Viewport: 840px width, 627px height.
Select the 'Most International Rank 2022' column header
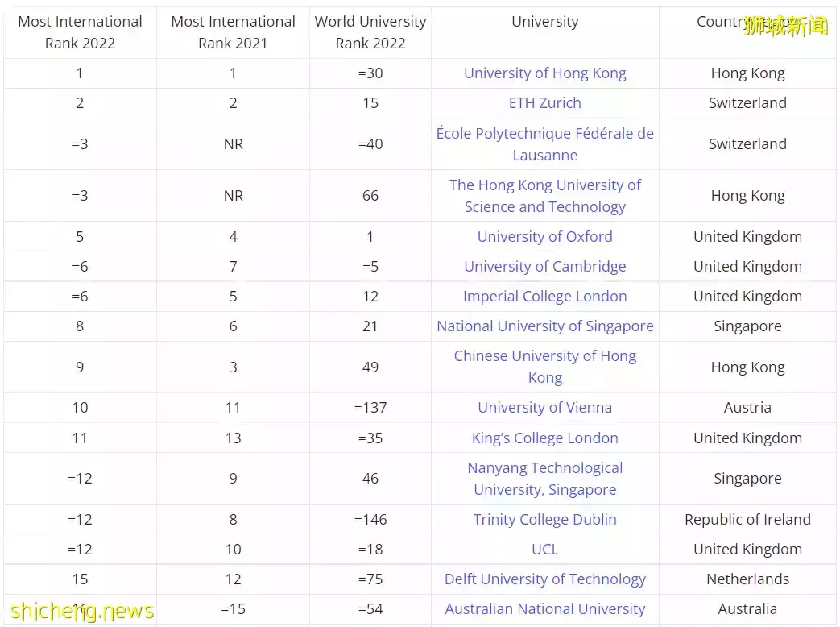click(x=80, y=32)
